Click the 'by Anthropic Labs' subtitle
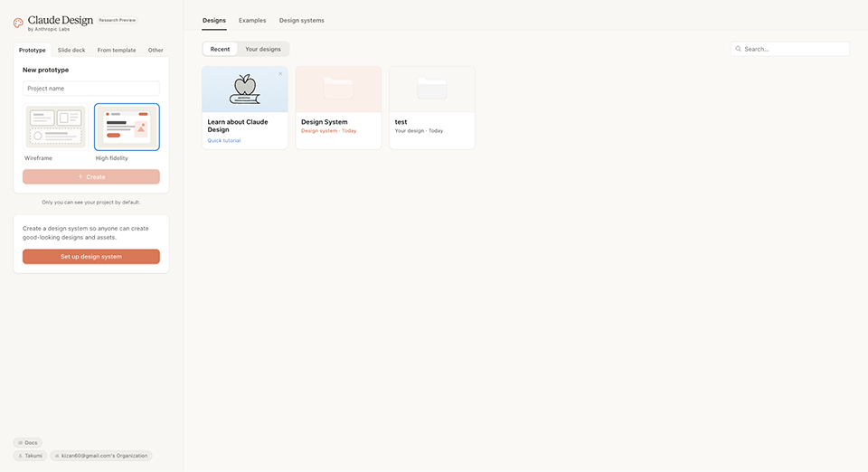Viewport: 868px width, 472px height. 49,29
